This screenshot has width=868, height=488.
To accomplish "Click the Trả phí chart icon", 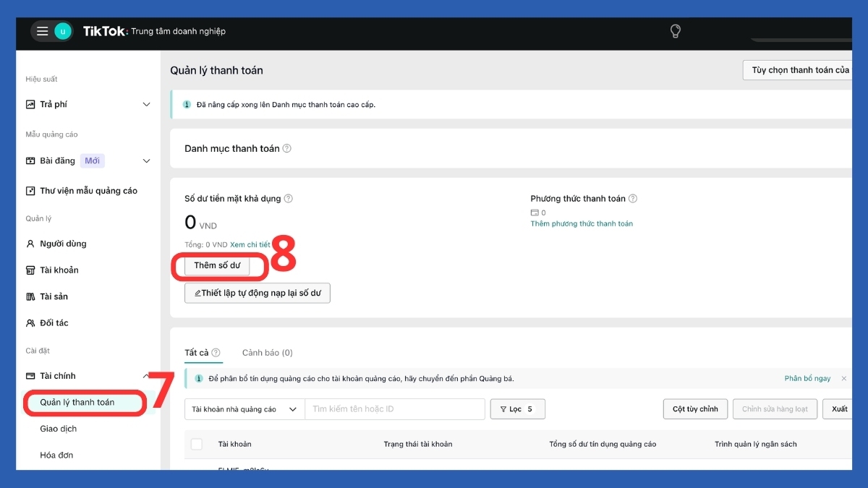I will click(30, 104).
